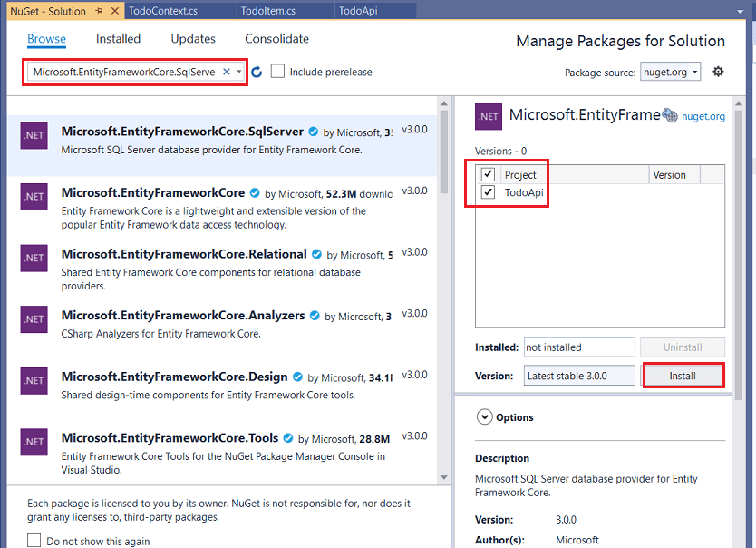Click the Install button
Screen dimensions: 756x548
683,374
